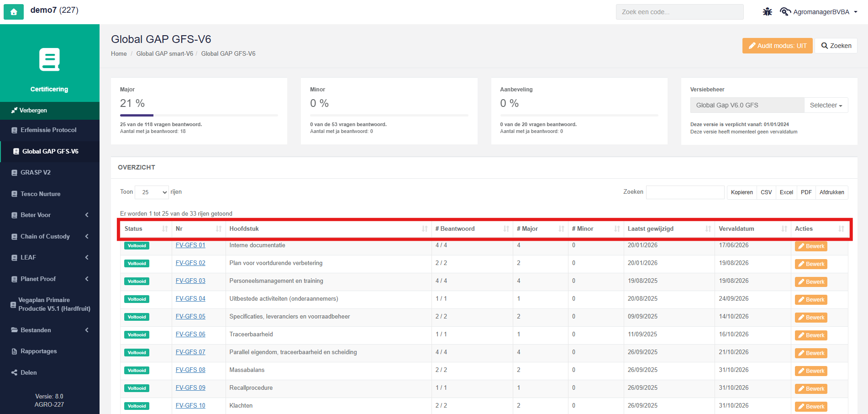Sort table by Vervaldatum column
Screen dimensions: 868x414
[x=753, y=229]
